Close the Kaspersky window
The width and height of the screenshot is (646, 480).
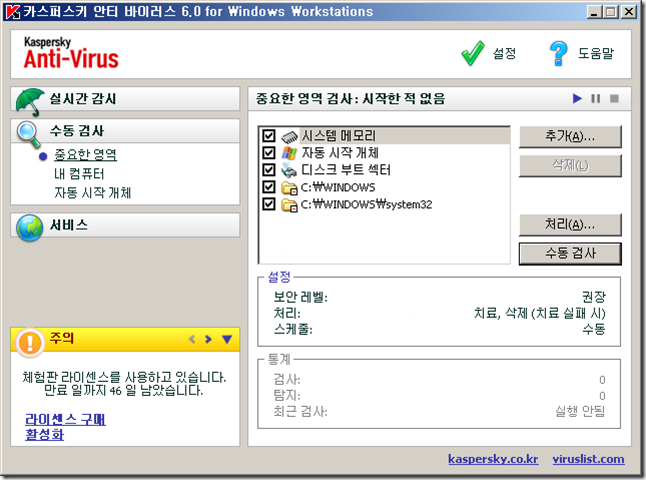coord(629,12)
